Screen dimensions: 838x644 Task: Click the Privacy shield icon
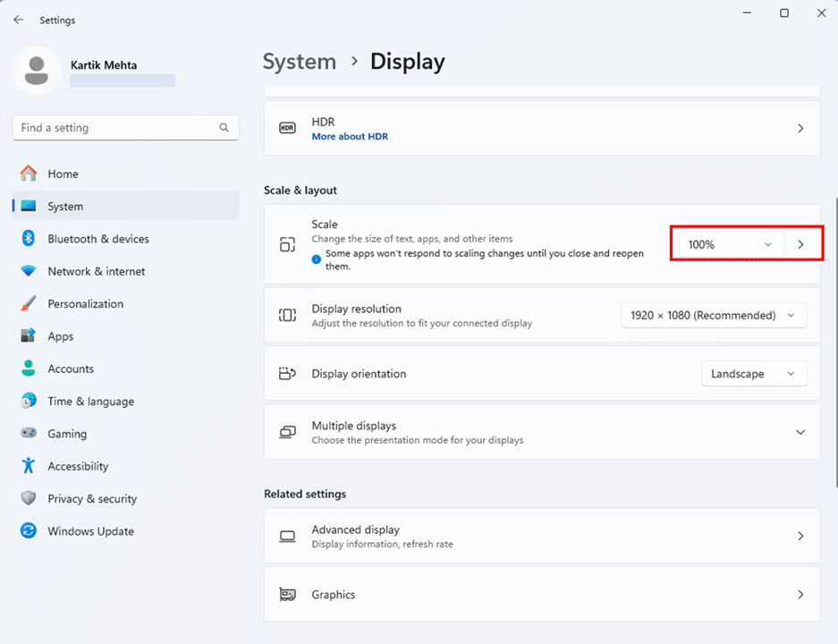click(x=29, y=498)
